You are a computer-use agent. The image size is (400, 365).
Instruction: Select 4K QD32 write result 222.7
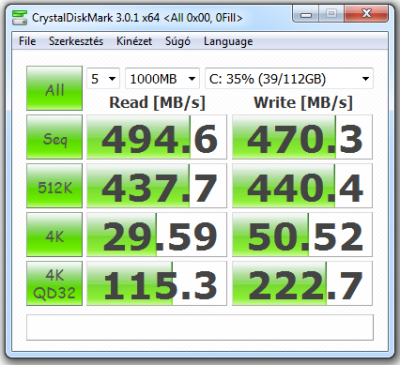point(302,283)
